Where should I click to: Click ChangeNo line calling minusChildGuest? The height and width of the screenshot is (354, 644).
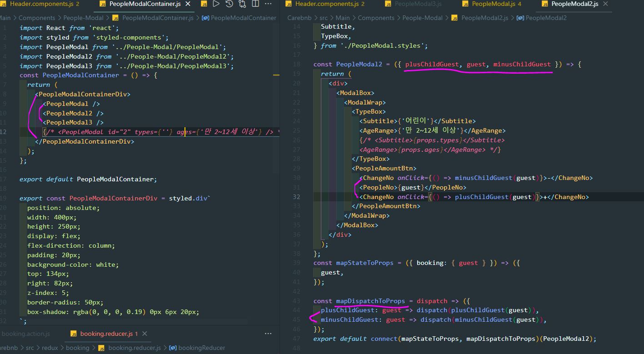point(476,178)
